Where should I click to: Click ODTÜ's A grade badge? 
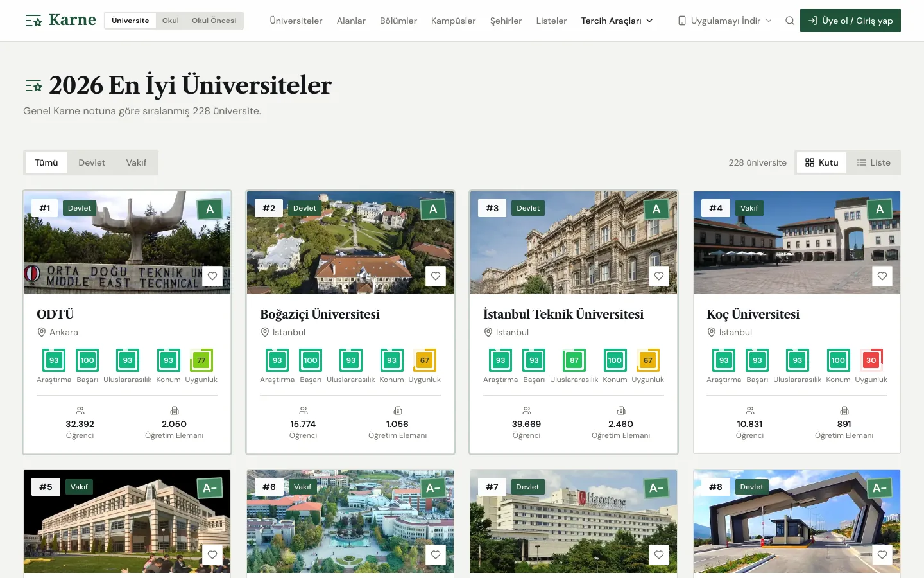point(210,209)
